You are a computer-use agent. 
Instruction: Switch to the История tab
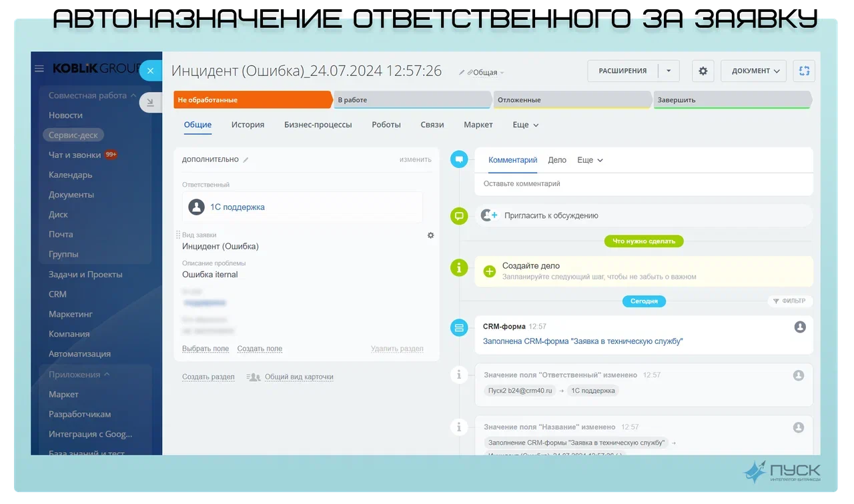(248, 125)
